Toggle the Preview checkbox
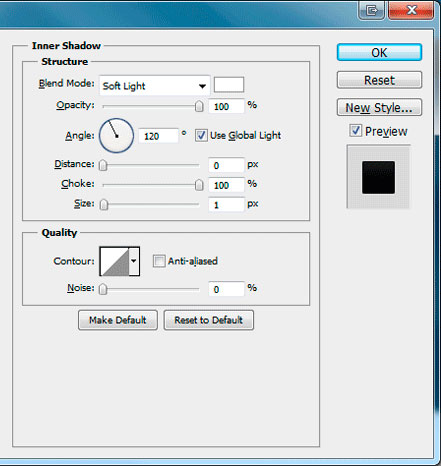 point(355,131)
